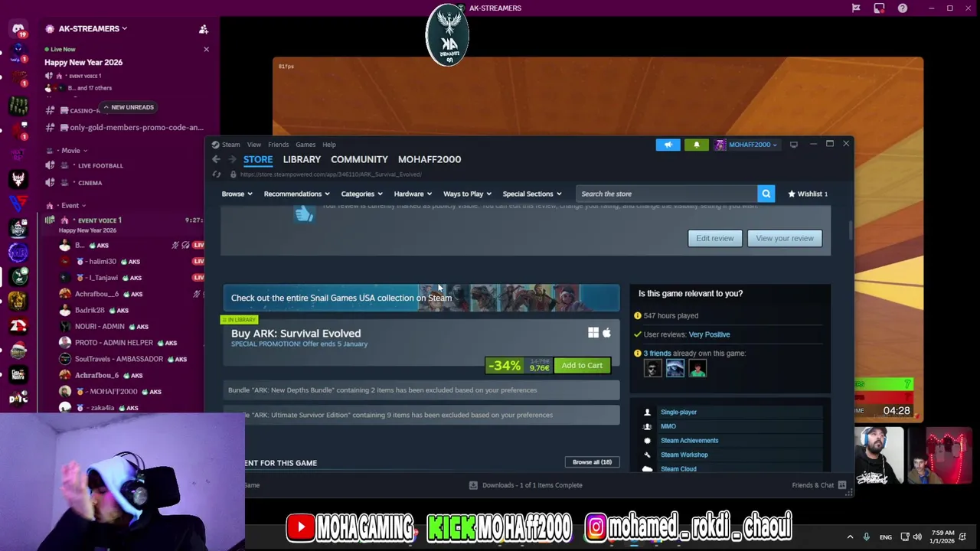This screenshot has height=551, width=980.
Task: Click the Single-player feature link
Action: tap(678, 412)
